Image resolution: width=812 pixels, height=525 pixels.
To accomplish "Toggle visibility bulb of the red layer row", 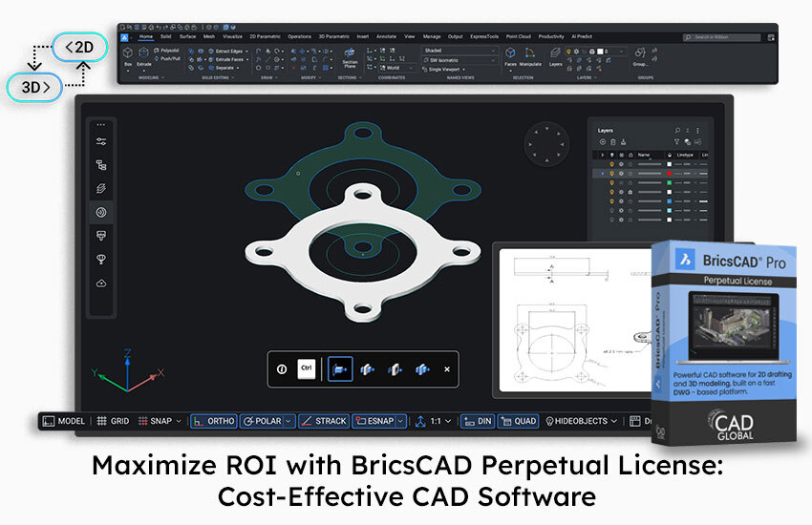I will [611, 174].
